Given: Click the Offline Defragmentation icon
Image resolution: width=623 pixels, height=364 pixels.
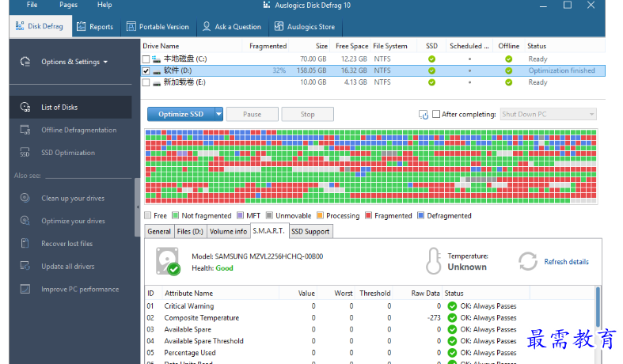Looking at the screenshot, I should pyautogui.click(x=25, y=130).
